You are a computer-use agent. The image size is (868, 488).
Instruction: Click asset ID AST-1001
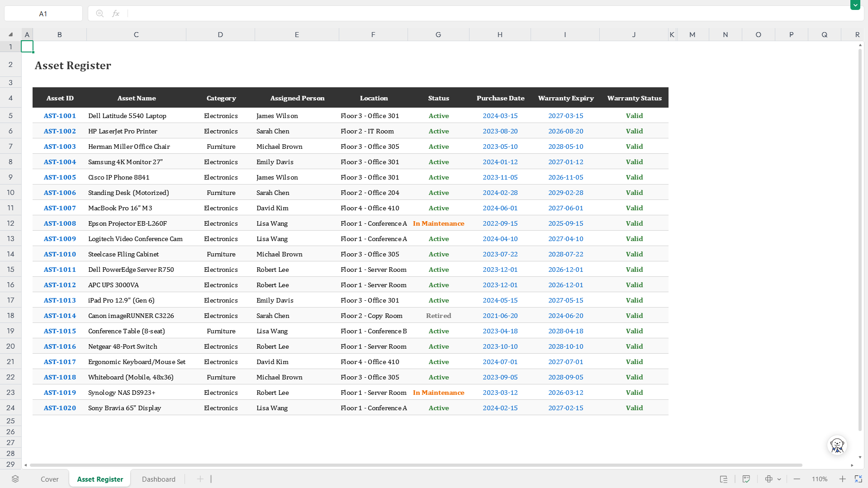[x=60, y=116]
